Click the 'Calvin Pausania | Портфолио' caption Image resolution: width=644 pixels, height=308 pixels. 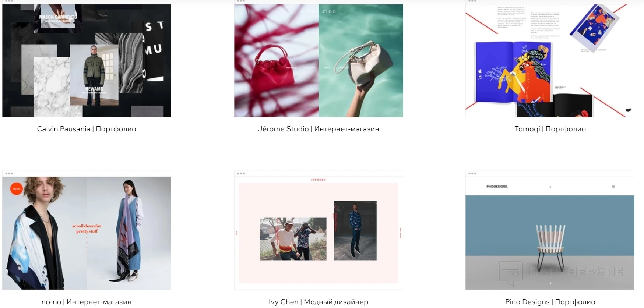click(87, 129)
